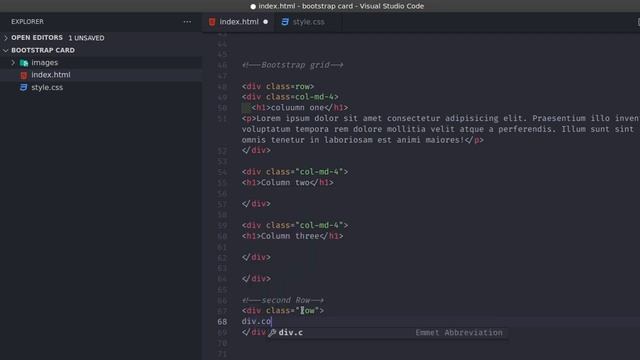The image size is (640, 360).
Task: Click the 'Column two' heading line
Action: (x=288, y=182)
